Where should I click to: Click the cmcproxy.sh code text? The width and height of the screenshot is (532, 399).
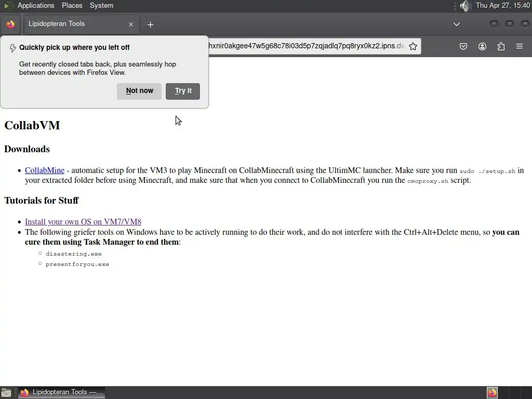[428, 181]
